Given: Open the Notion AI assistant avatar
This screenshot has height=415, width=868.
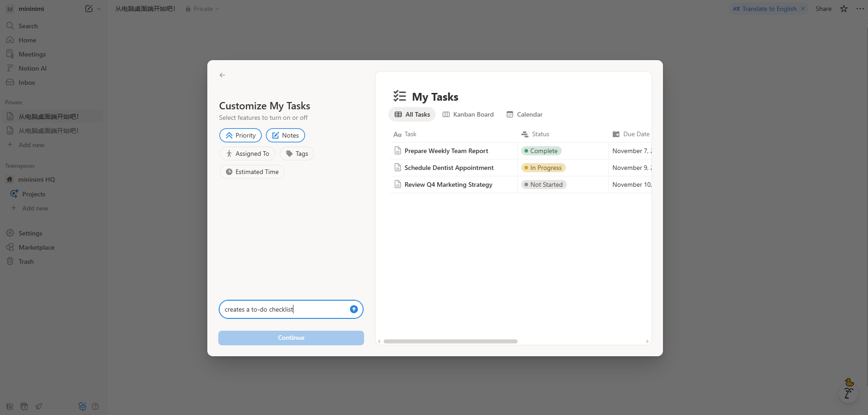Looking at the screenshot, I should tap(848, 391).
